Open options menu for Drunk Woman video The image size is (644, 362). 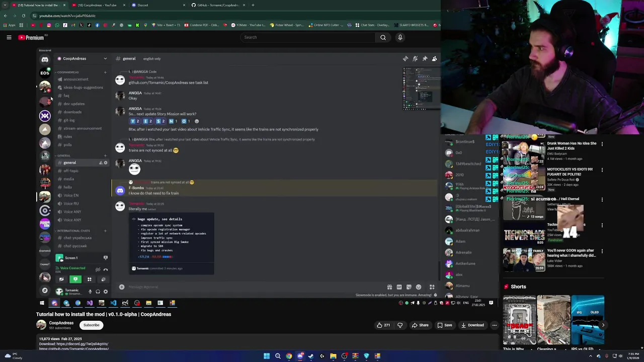point(602,144)
